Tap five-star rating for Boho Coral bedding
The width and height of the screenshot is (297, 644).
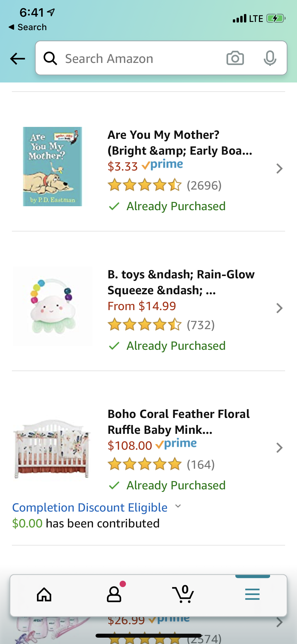point(145,464)
